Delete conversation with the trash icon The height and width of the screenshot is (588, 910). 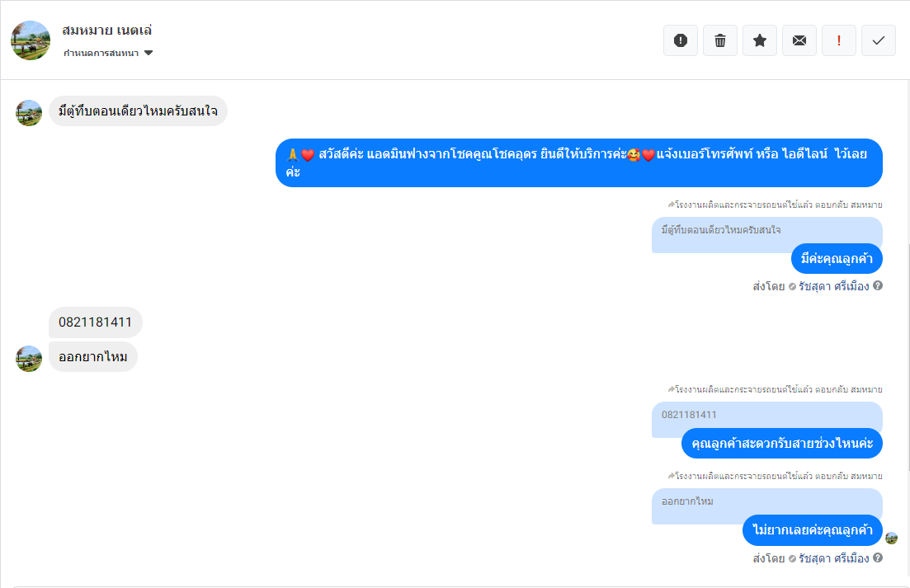(719, 40)
